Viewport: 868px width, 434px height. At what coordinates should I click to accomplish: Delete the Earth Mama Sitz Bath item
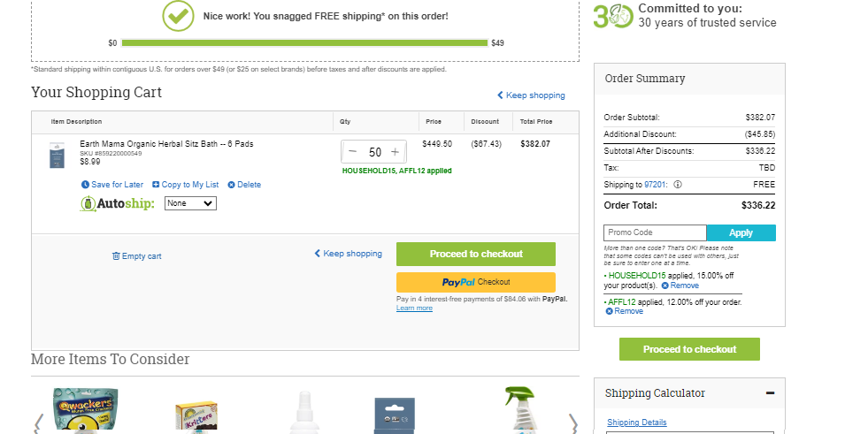point(244,185)
